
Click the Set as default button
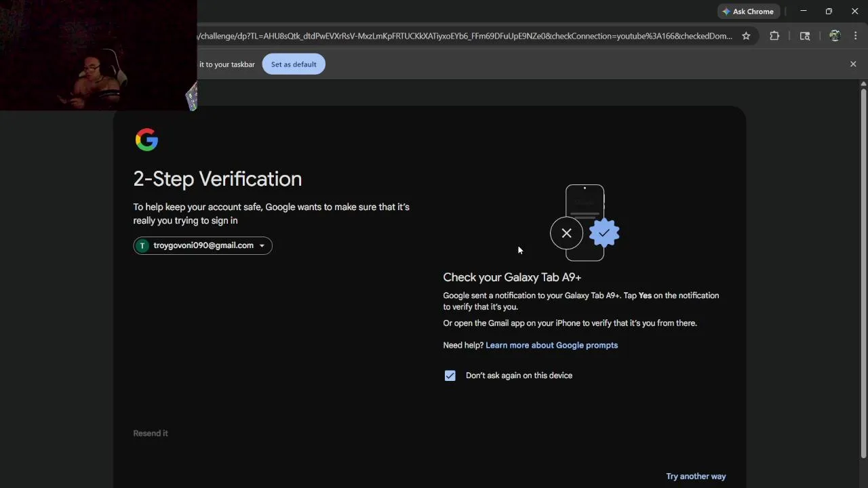[x=294, y=64]
